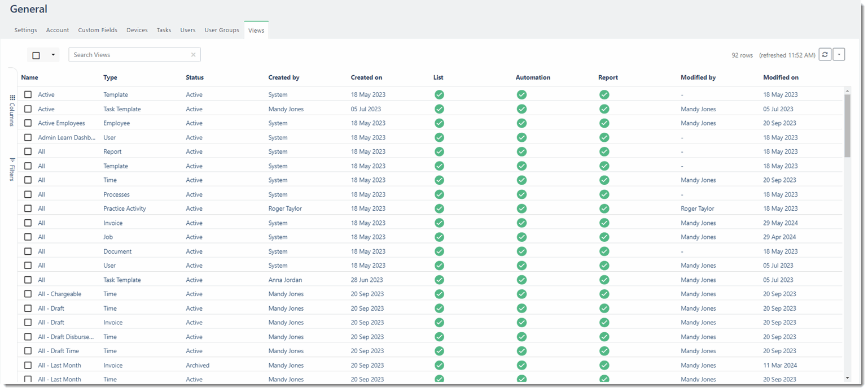The height and width of the screenshot is (391, 868).
Task: Check the row checkbox for Active Employees
Action: 28,123
